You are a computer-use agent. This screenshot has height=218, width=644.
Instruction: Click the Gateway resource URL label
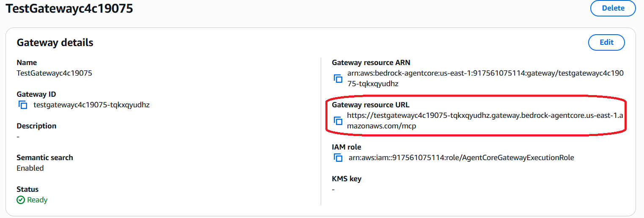click(371, 105)
